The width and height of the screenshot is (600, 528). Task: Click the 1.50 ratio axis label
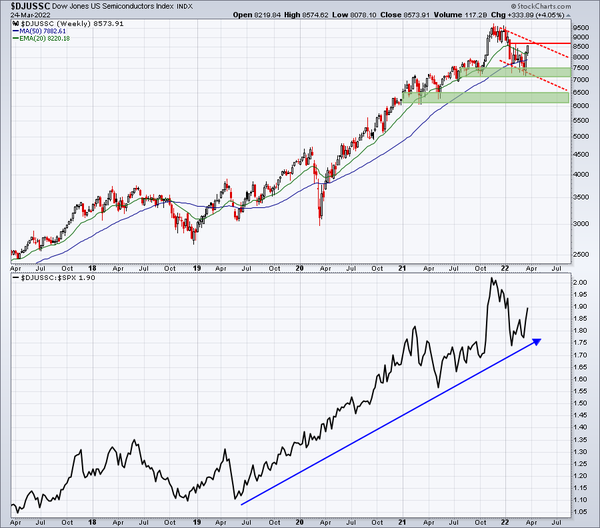pos(580,403)
